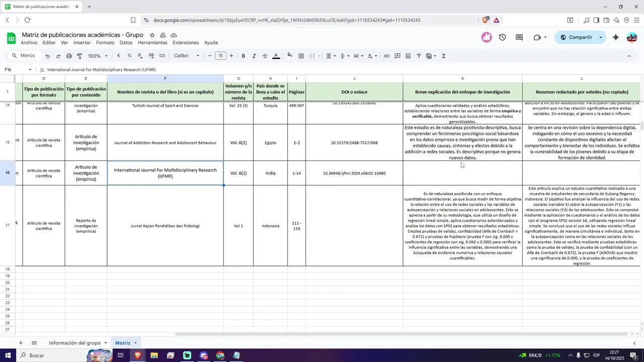The image size is (644, 362).
Task: Open table views dropdown
Action: (431, 56)
